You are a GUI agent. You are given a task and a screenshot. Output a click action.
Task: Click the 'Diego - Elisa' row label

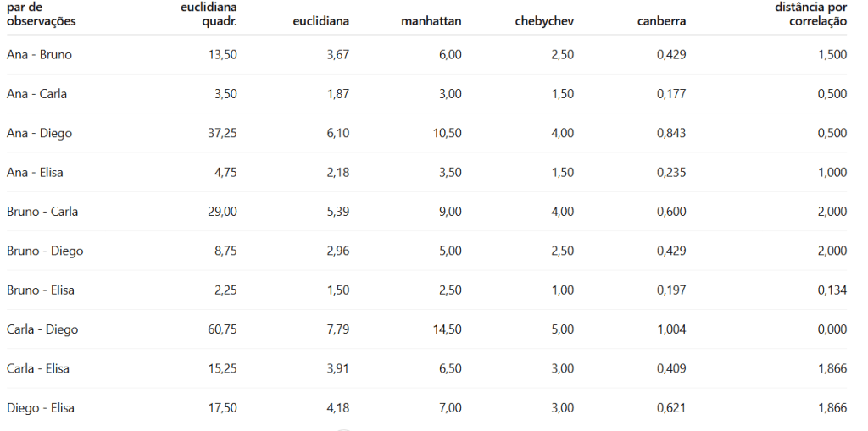point(41,408)
